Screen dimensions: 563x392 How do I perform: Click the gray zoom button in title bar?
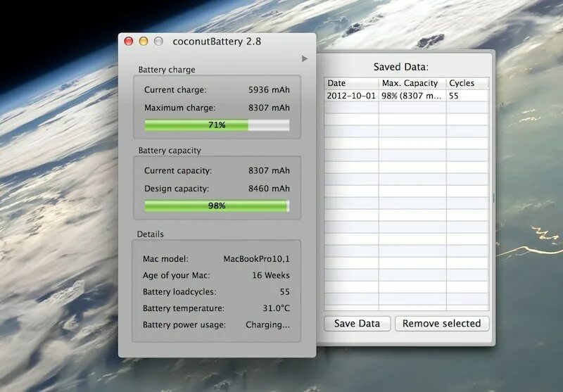point(158,42)
